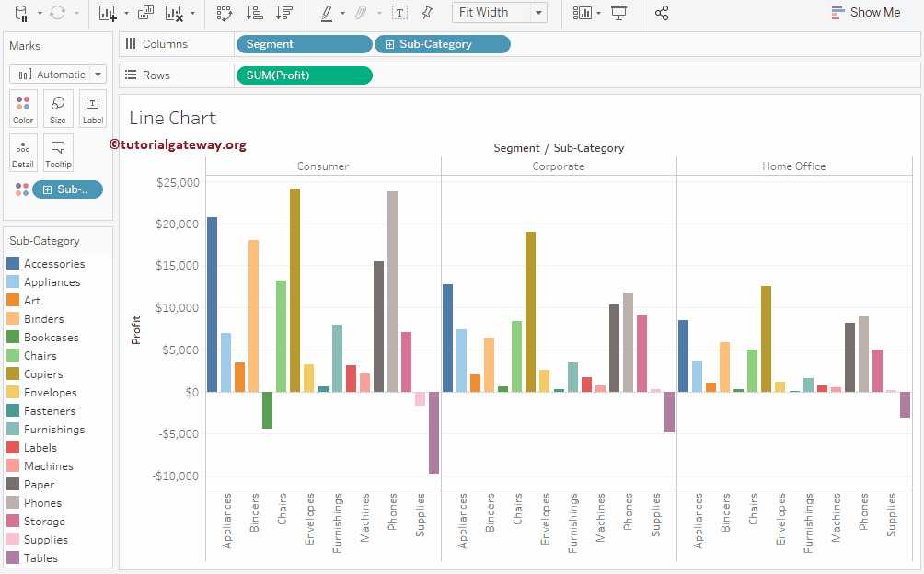Viewport: 924px width, 574px height.
Task: Click the Sort Descending icon
Action: click(x=285, y=14)
